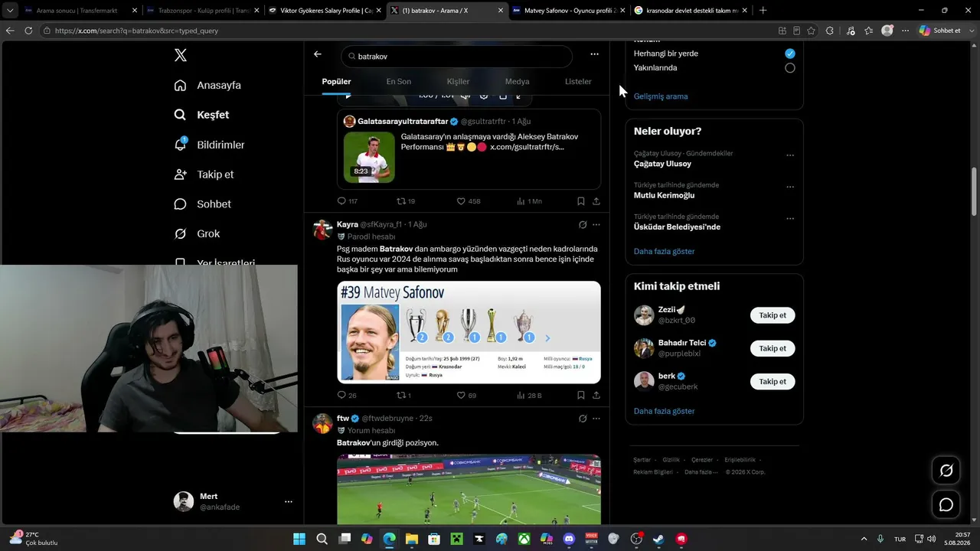Open Gelişmiş arama advanced search
Viewport: 980px width, 551px height.
pos(661,96)
